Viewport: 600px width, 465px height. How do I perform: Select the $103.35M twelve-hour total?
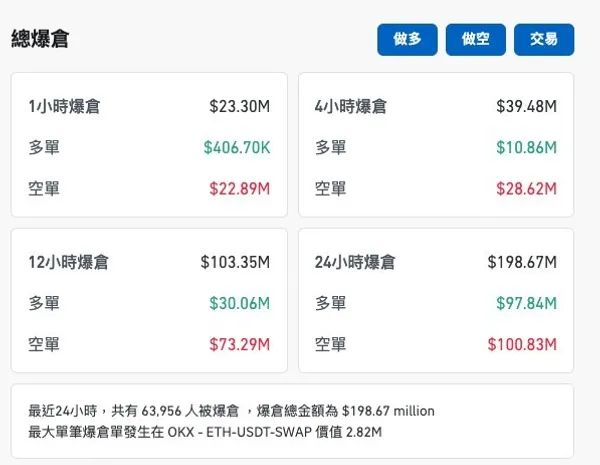[x=235, y=262]
